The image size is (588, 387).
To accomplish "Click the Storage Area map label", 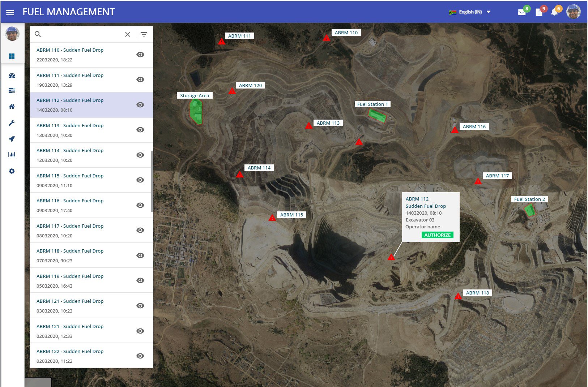I will coord(195,95).
